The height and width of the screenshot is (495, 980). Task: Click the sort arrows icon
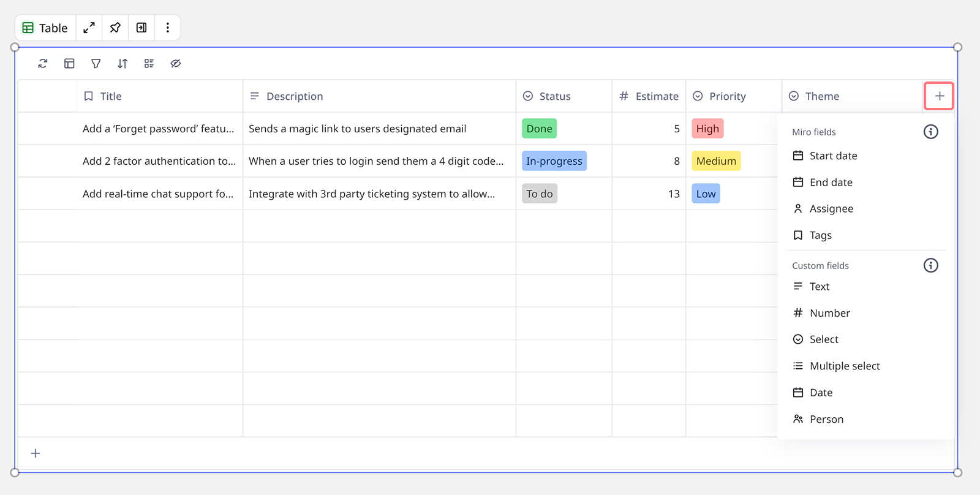click(x=123, y=64)
